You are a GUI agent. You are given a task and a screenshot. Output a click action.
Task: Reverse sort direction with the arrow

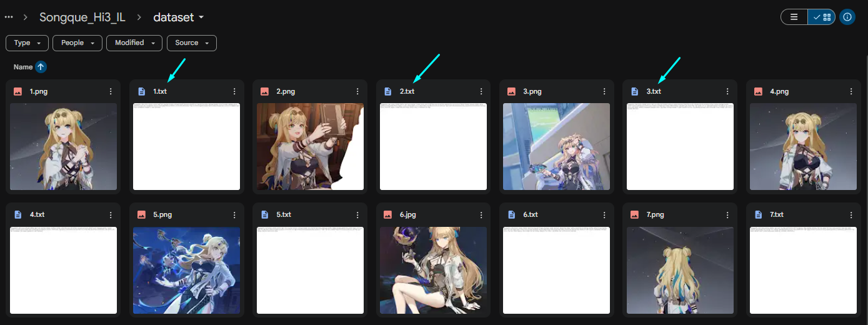coord(41,67)
